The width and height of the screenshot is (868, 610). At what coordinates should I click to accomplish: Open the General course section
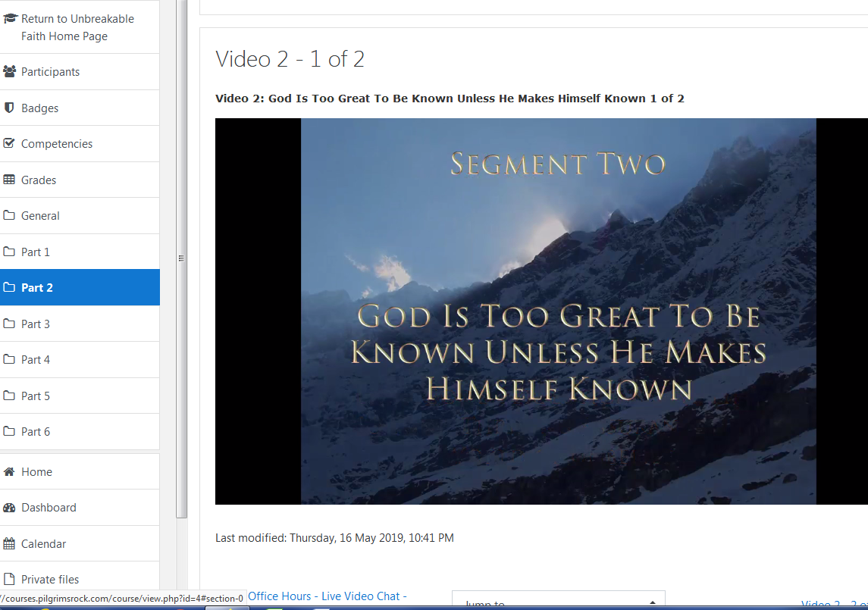[x=40, y=216]
